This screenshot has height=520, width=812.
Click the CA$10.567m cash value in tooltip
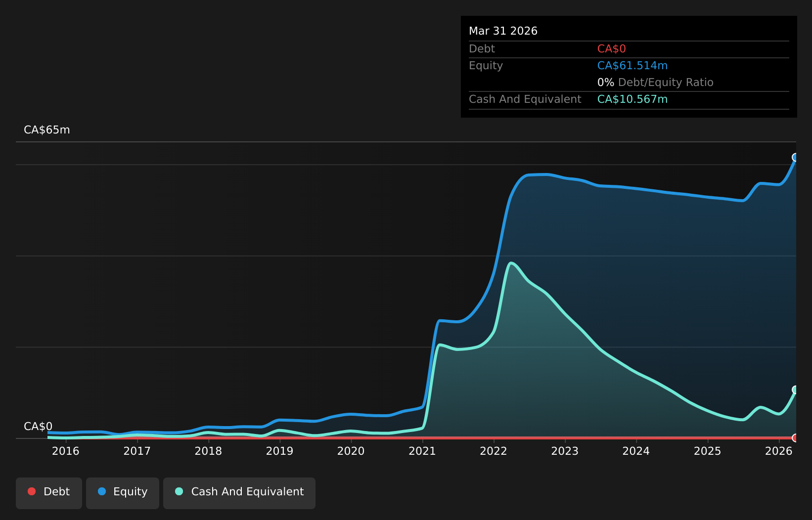632,99
